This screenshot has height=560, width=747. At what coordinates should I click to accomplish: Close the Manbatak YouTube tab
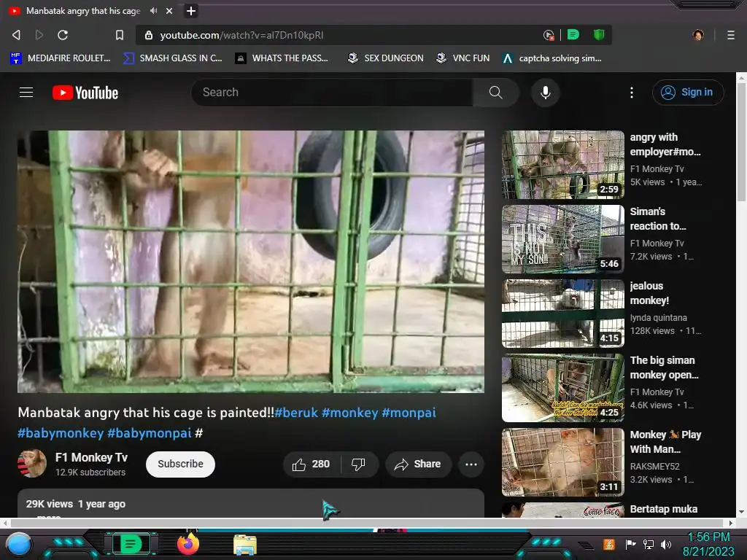click(x=169, y=10)
